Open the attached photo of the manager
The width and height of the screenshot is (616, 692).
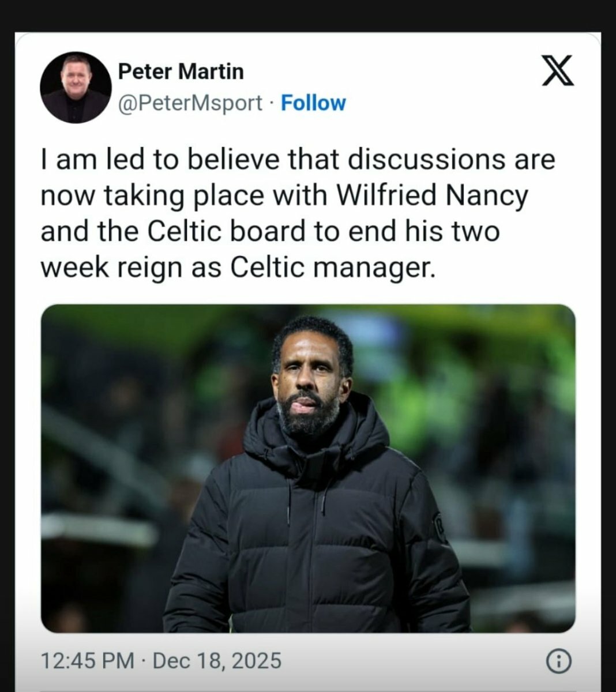[x=308, y=468]
